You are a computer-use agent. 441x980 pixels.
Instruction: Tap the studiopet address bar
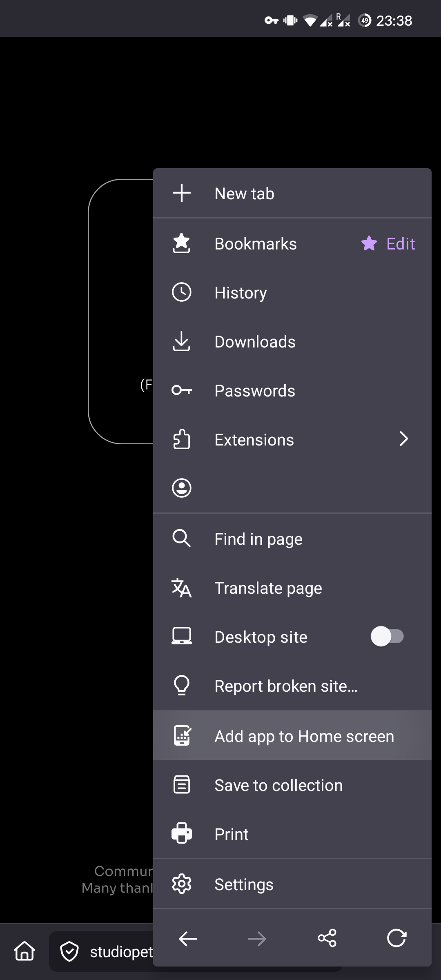[x=121, y=951]
